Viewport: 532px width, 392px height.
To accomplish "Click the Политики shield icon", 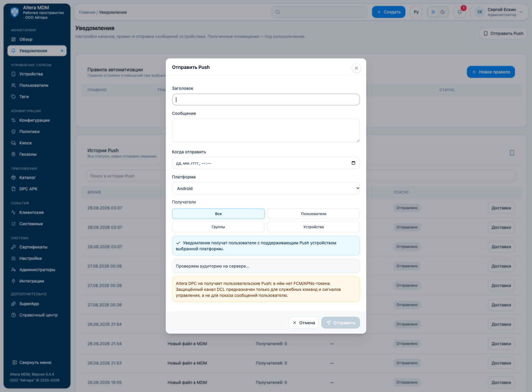I will [x=13, y=132].
